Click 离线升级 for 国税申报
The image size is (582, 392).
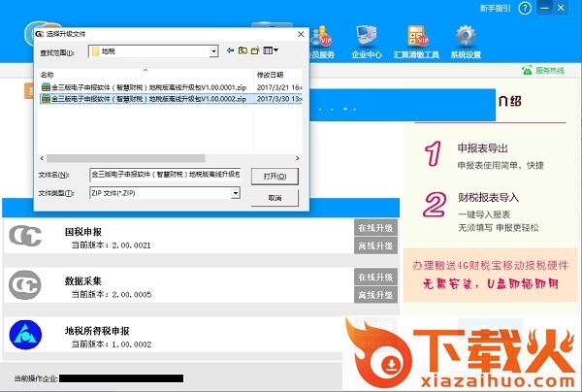coord(375,245)
